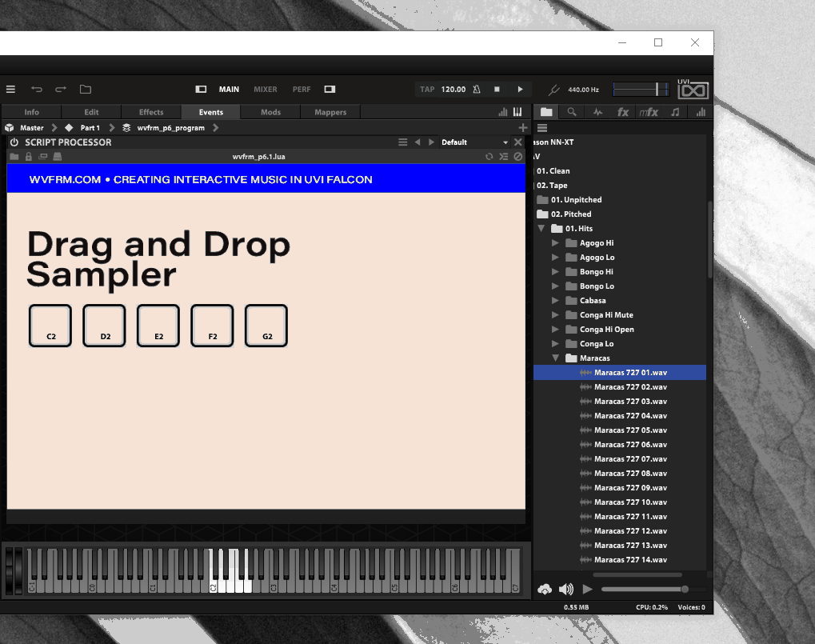Open the fx browser tab icon

click(623, 112)
